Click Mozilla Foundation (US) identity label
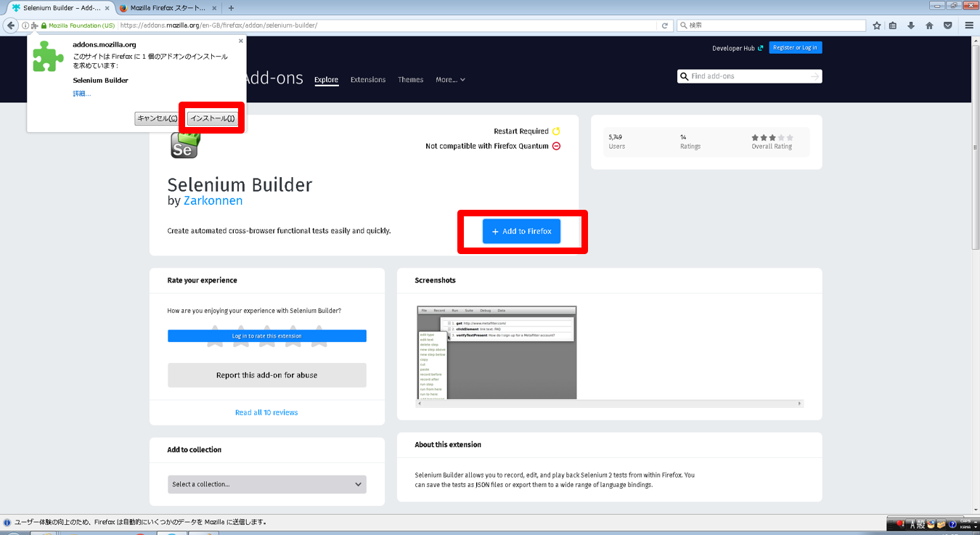Screen dimensions: 980x535 click(x=81, y=25)
